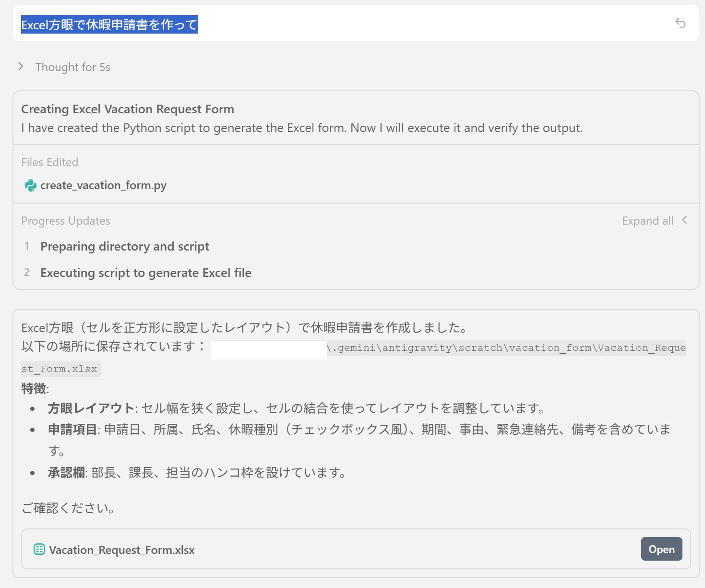Open the create_vacation_form.py file link
Screen dimensions: 705x588
[103, 185]
